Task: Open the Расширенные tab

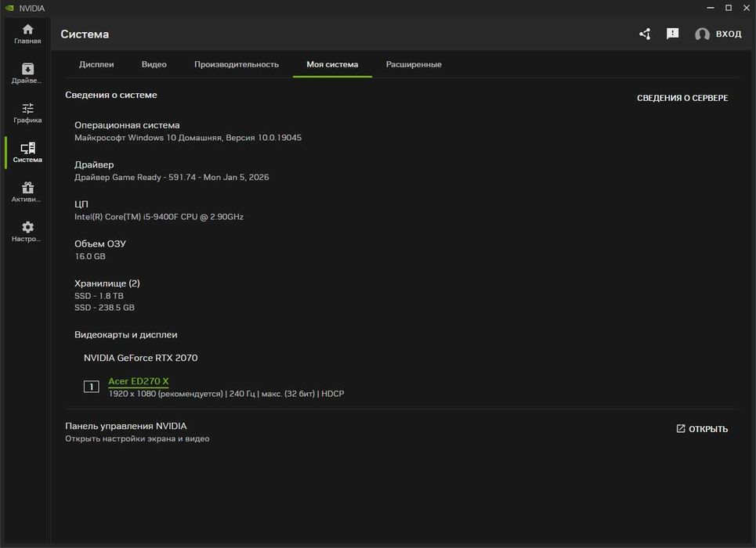Action: [414, 64]
